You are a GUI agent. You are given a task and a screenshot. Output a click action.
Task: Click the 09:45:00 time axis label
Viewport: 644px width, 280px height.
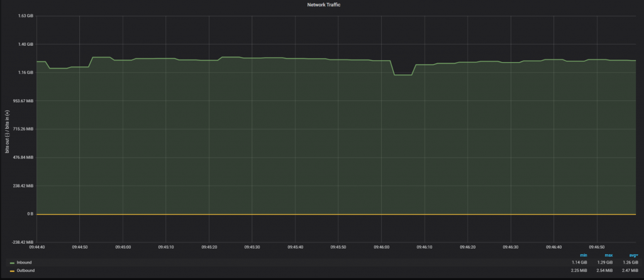123,247
